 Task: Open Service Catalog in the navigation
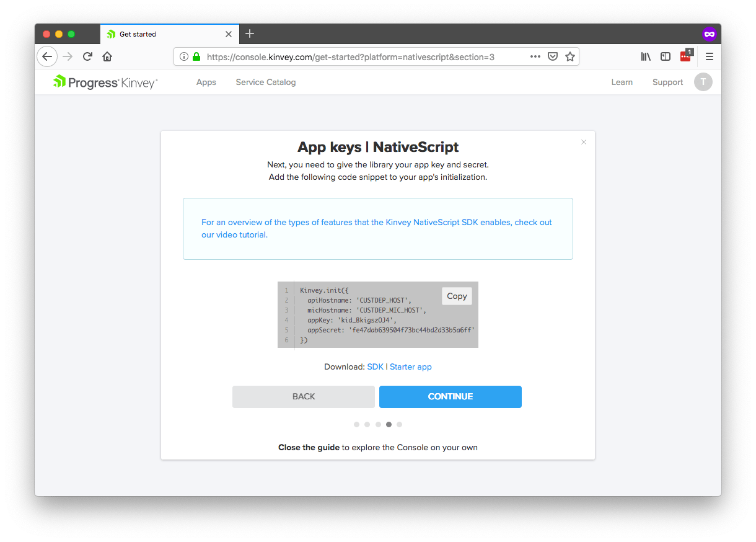[x=265, y=82]
